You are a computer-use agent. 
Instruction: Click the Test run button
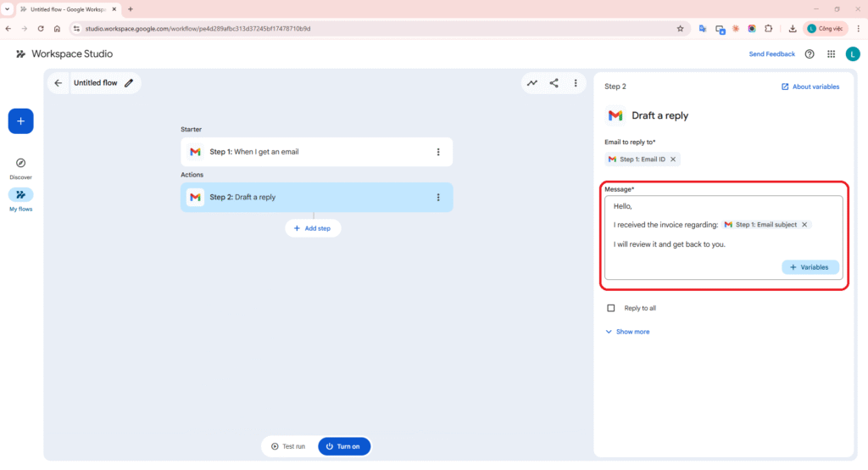click(x=288, y=446)
